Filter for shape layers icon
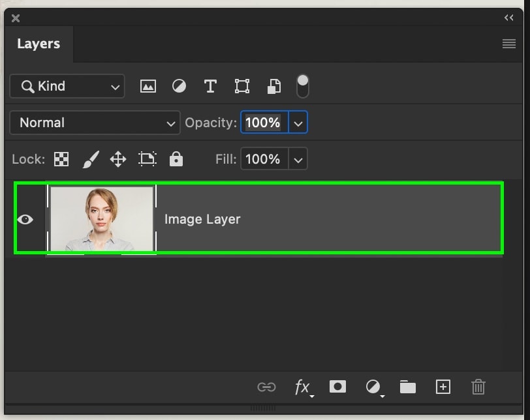 point(242,86)
